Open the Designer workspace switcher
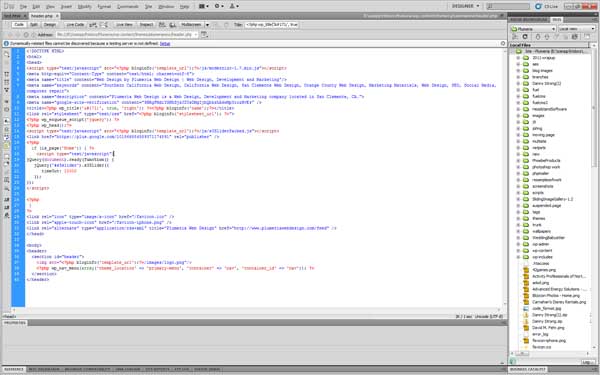This screenshot has width=600, height=375. (x=465, y=6)
